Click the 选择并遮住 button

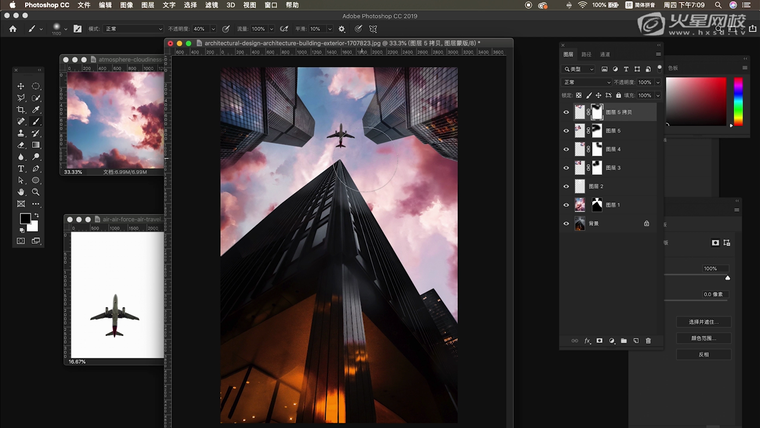703,322
